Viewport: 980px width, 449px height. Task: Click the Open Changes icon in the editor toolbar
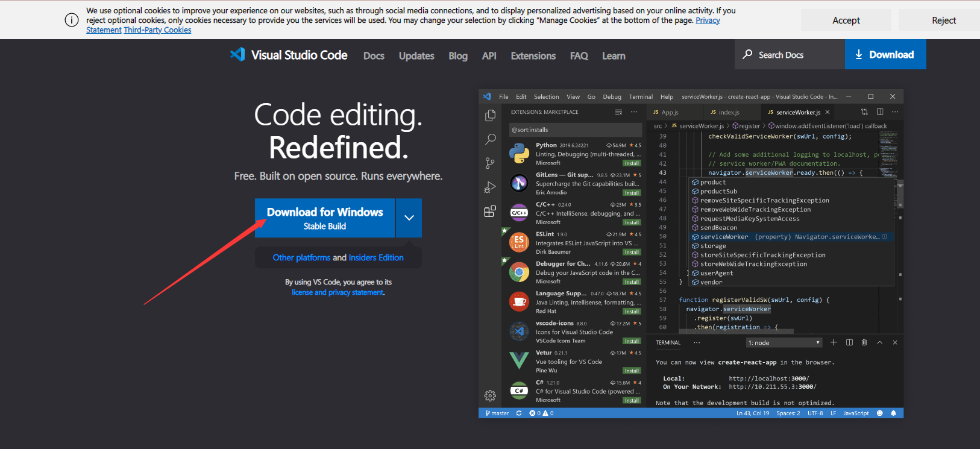pos(864,112)
